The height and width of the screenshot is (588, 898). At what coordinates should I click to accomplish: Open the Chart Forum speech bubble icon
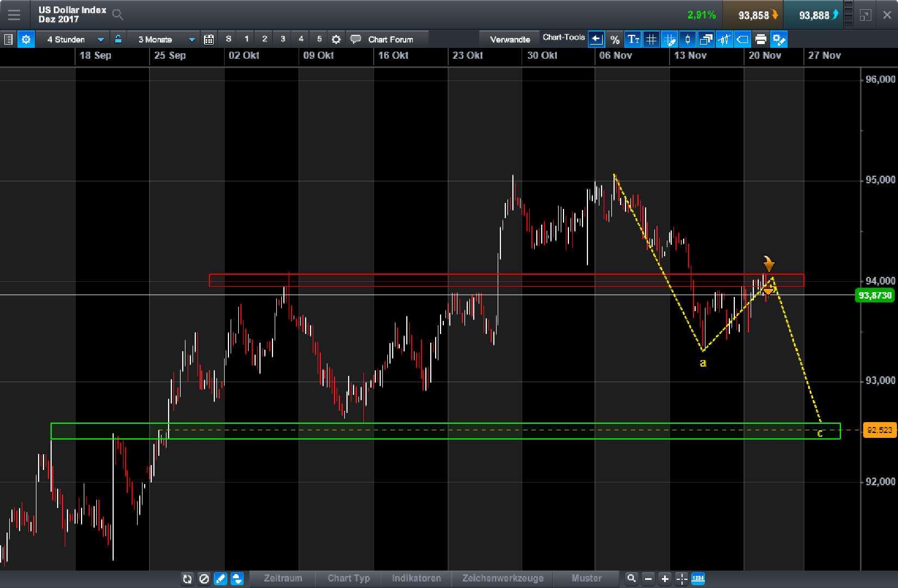point(355,39)
